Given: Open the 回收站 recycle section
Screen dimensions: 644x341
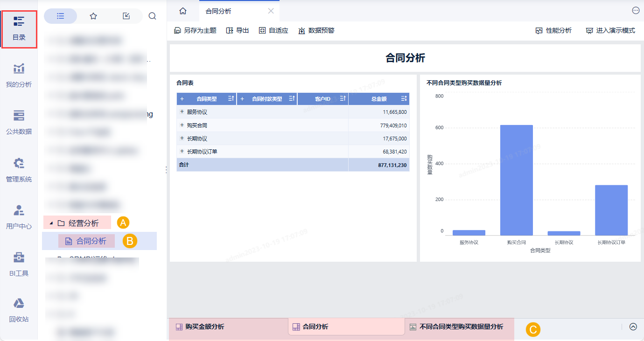Looking at the screenshot, I should click(19, 310).
